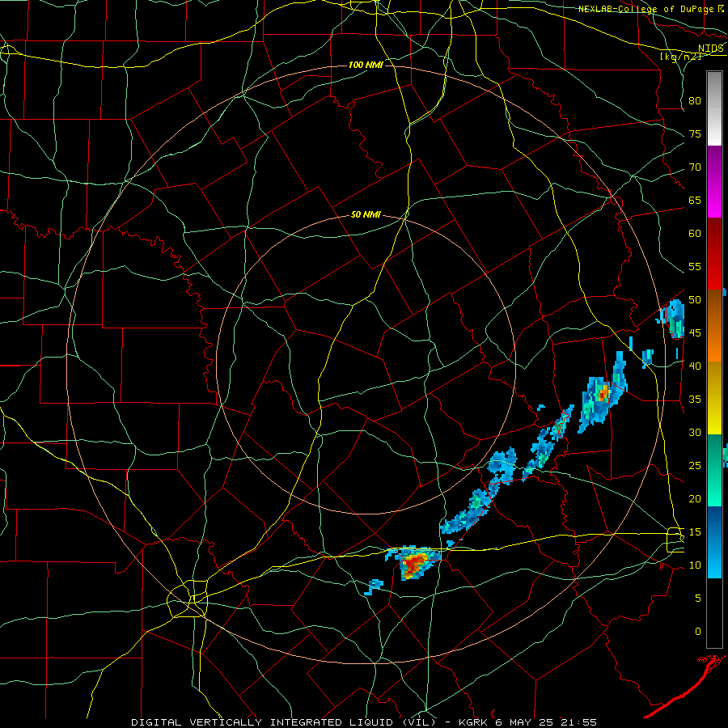This screenshot has height=728, width=728.
Task: Click the blue segment of the color scale
Action: (714, 542)
